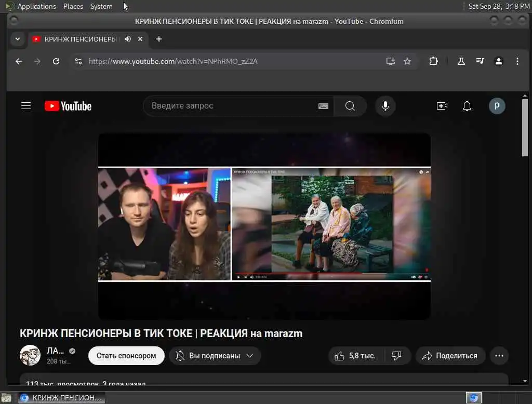The image size is (532, 404).
Task: Click the Стать спонсором button
Action: point(126,356)
